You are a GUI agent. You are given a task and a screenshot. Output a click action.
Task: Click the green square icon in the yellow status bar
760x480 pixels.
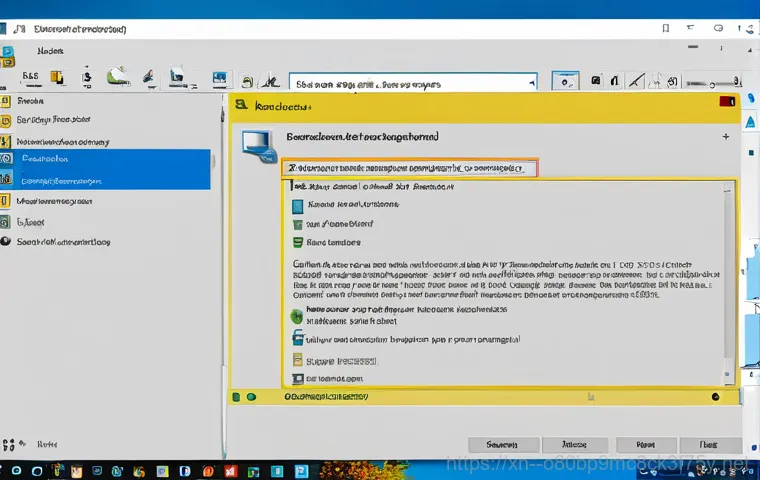237,397
